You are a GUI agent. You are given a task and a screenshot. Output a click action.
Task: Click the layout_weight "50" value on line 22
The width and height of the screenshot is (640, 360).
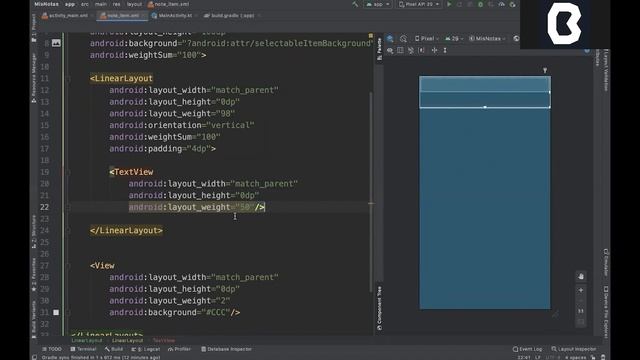point(245,207)
